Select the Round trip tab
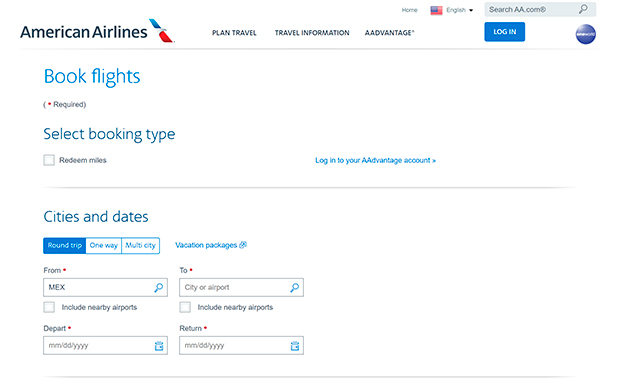620x380 pixels. [64, 246]
